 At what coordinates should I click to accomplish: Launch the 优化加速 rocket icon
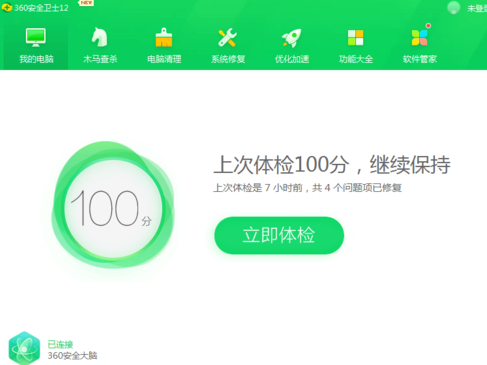tap(291, 37)
